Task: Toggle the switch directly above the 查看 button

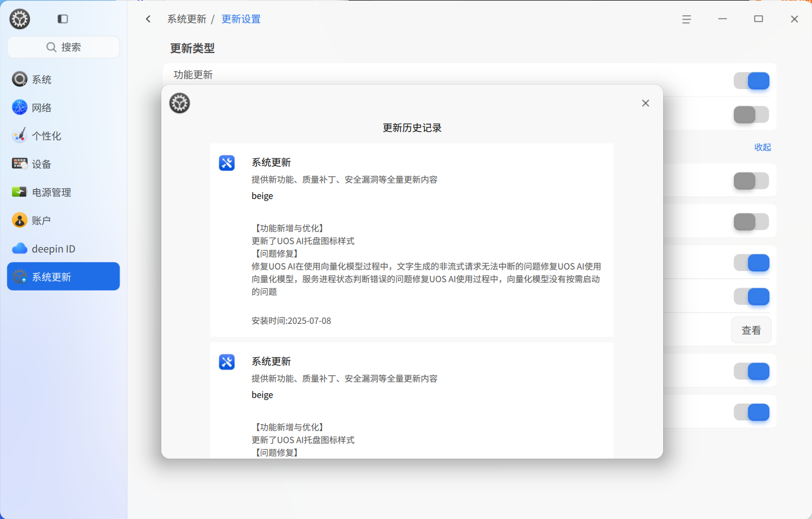Action: pyautogui.click(x=752, y=297)
